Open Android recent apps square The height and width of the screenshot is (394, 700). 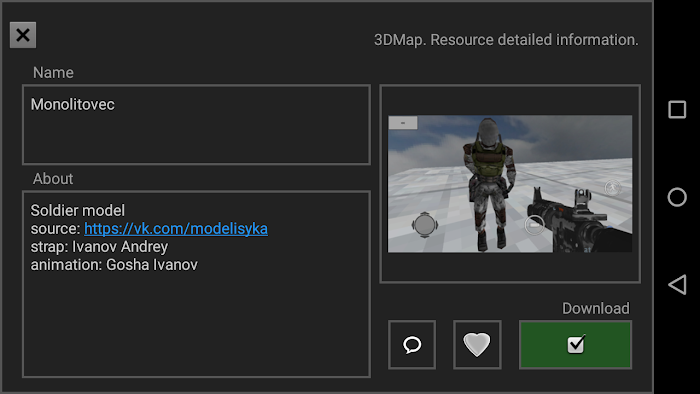coord(677,109)
